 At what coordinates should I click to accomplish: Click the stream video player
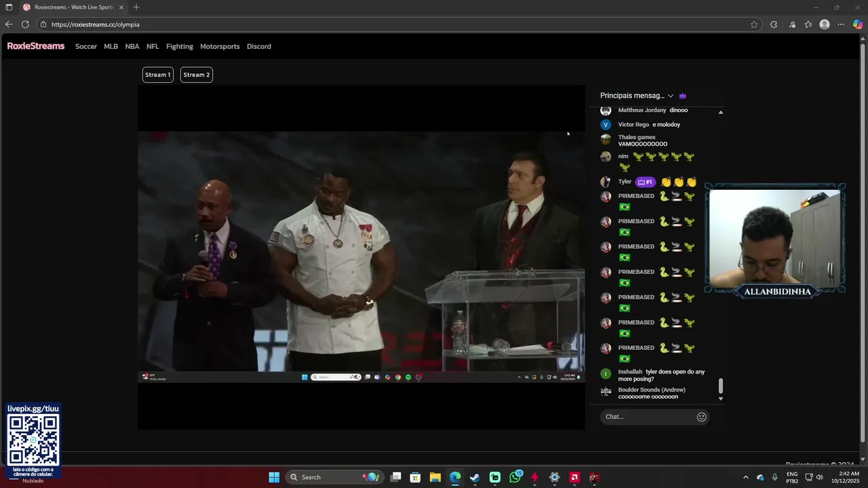tap(361, 257)
